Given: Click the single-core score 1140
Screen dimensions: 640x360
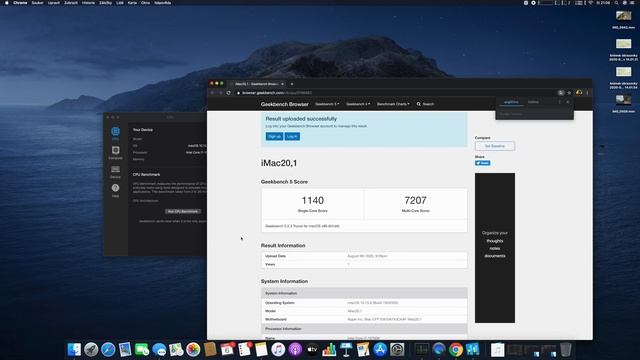Looking at the screenshot, I should coord(313,200).
